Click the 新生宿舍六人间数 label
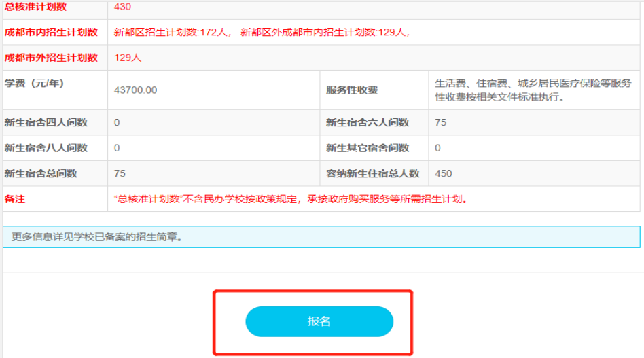644x358 pixels. point(368,122)
